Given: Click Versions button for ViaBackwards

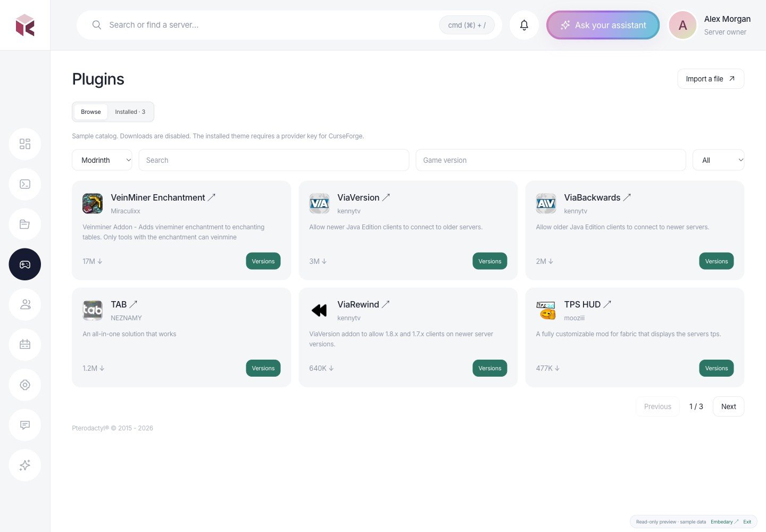Looking at the screenshot, I should tap(717, 261).
